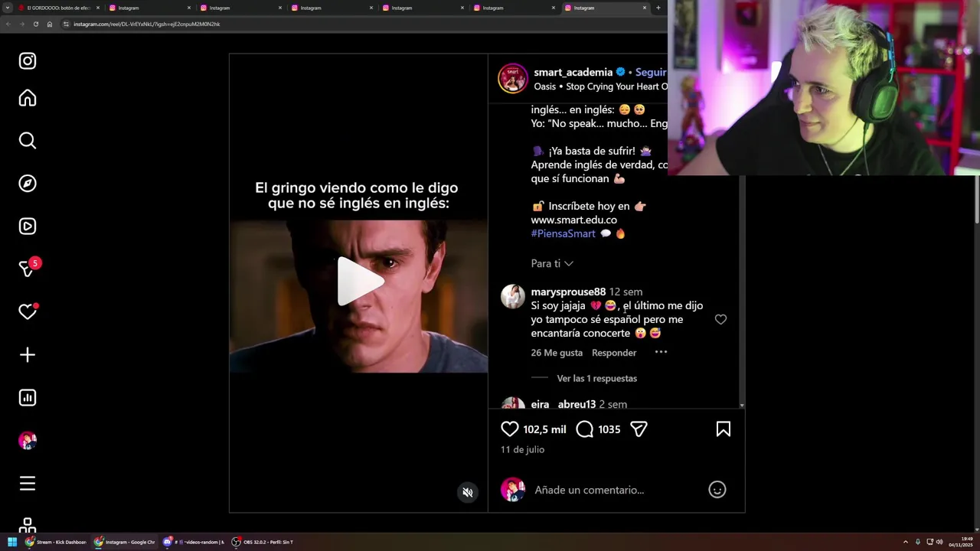Reload the Instagram page

[35, 24]
